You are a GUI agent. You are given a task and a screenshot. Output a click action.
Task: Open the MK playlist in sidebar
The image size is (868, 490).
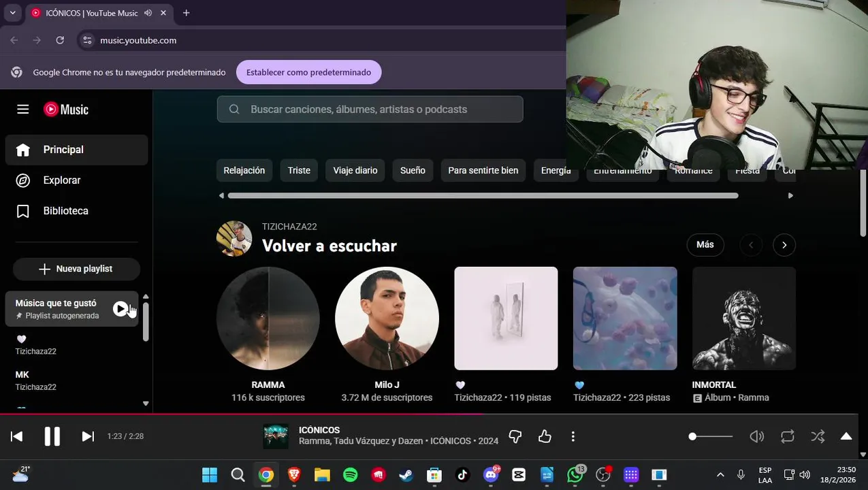[71, 380]
